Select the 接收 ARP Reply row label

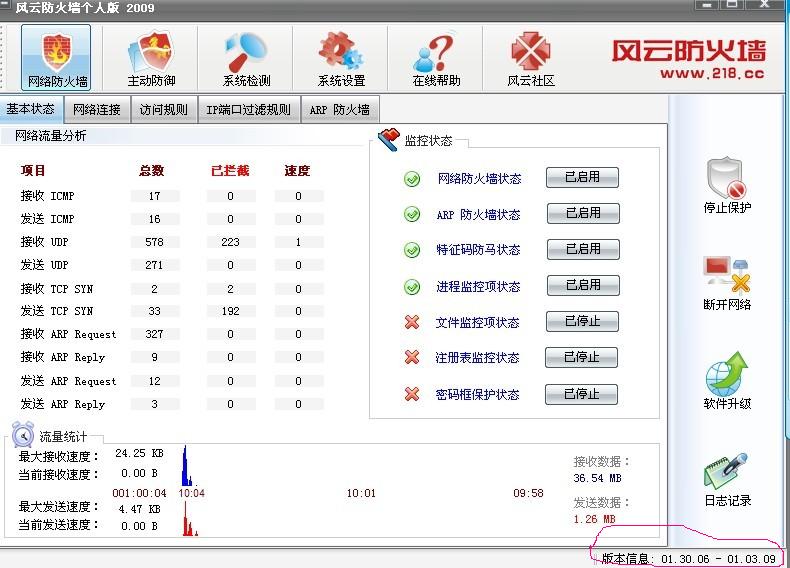coord(62,357)
